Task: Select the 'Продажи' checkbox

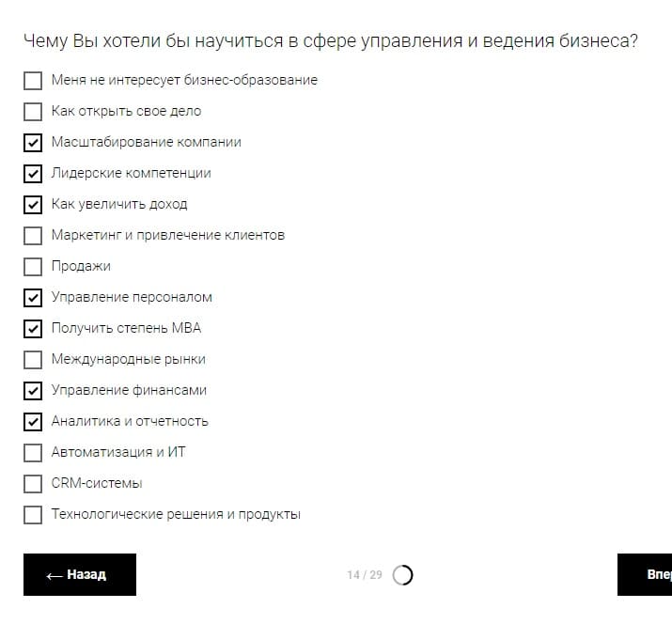Action: coord(33,267)
